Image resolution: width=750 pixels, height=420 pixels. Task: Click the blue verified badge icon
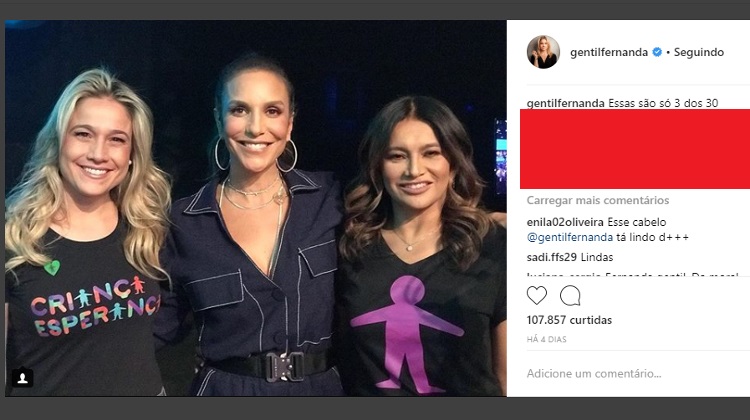pyautogui.click(x=657, y=52)
